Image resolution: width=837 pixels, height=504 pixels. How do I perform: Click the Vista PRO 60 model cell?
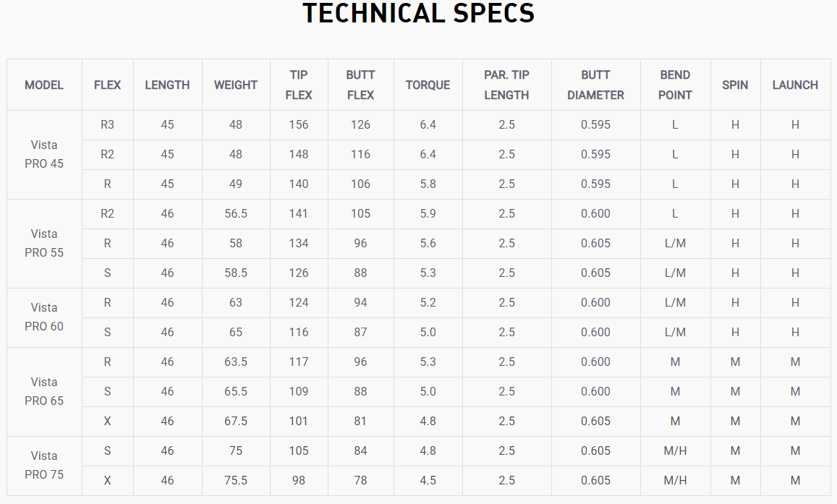tap(44, 317)
